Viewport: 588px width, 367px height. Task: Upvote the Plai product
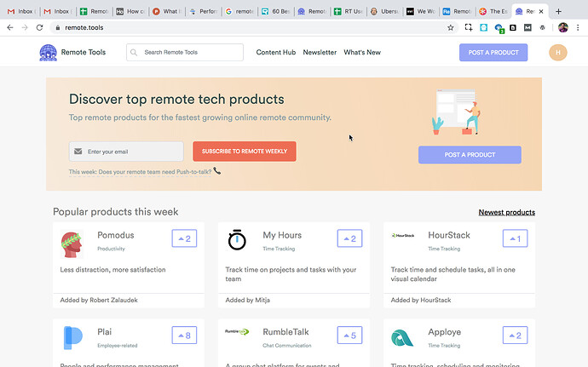[x=184, y=335]
